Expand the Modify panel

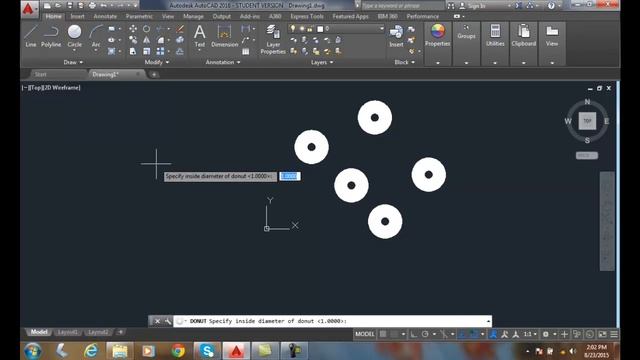point(157,62)
